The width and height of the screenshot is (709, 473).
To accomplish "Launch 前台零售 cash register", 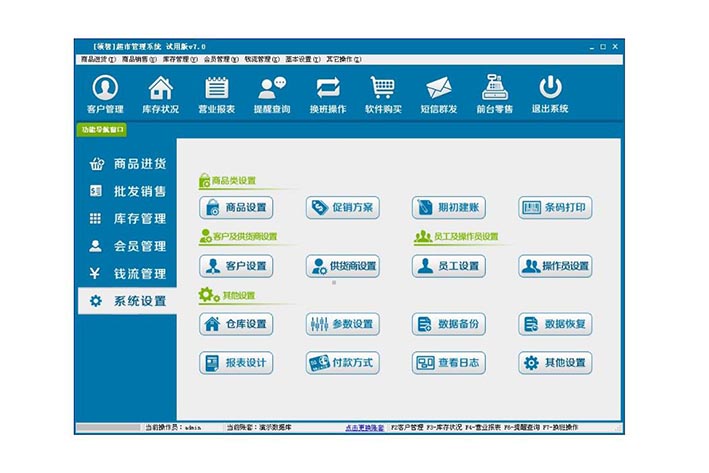I will (x=495, y=94).
